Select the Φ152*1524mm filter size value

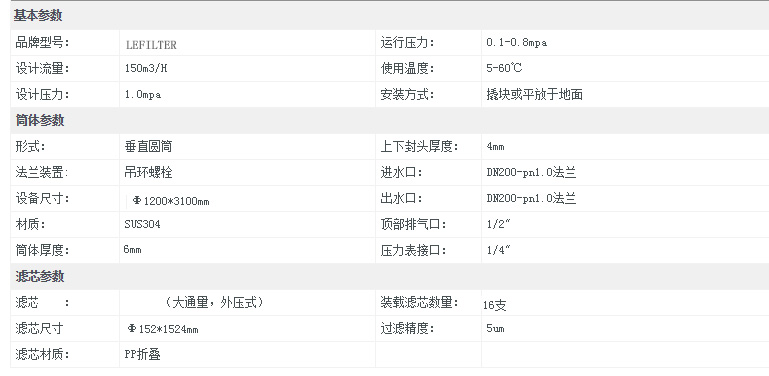pyautogui.click(x=162, y=329)
